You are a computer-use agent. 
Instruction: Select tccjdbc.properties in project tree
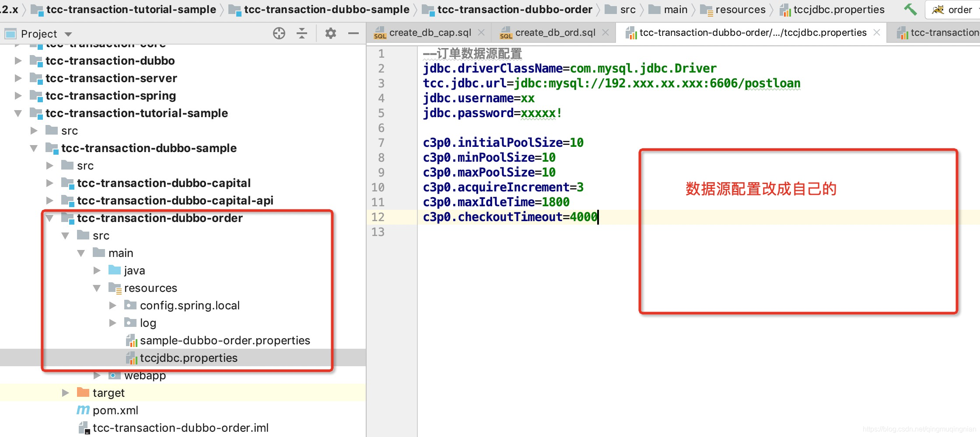click(189, 358)
